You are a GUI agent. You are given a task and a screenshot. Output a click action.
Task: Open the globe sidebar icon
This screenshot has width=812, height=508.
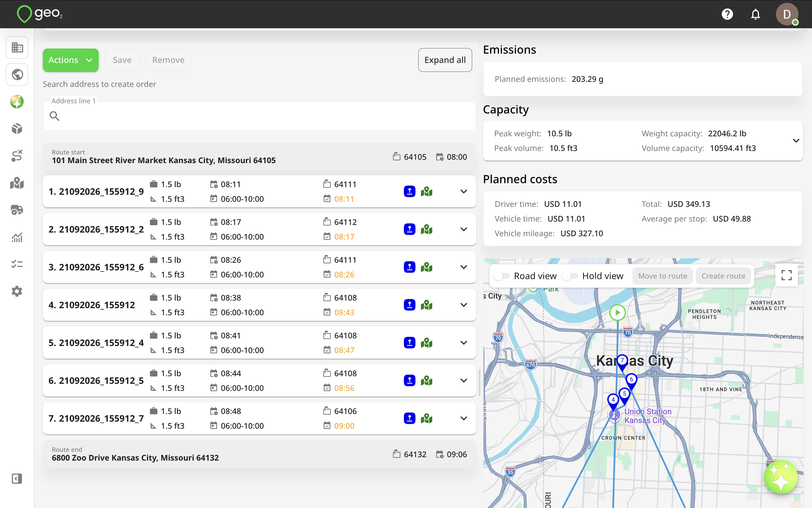pos(17,75)
